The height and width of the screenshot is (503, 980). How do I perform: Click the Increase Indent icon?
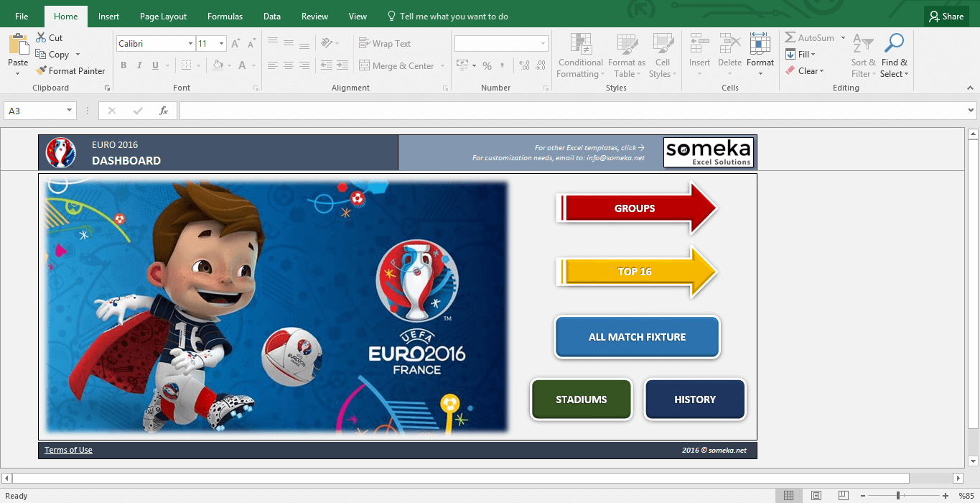[343, 65]
